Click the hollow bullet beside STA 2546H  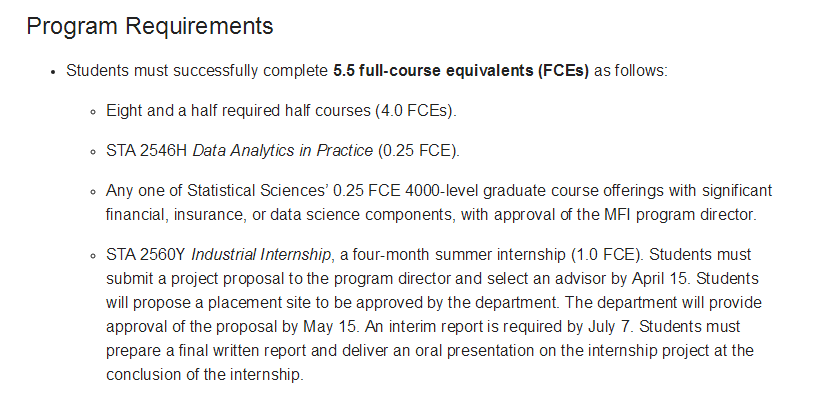click(93, 152)
